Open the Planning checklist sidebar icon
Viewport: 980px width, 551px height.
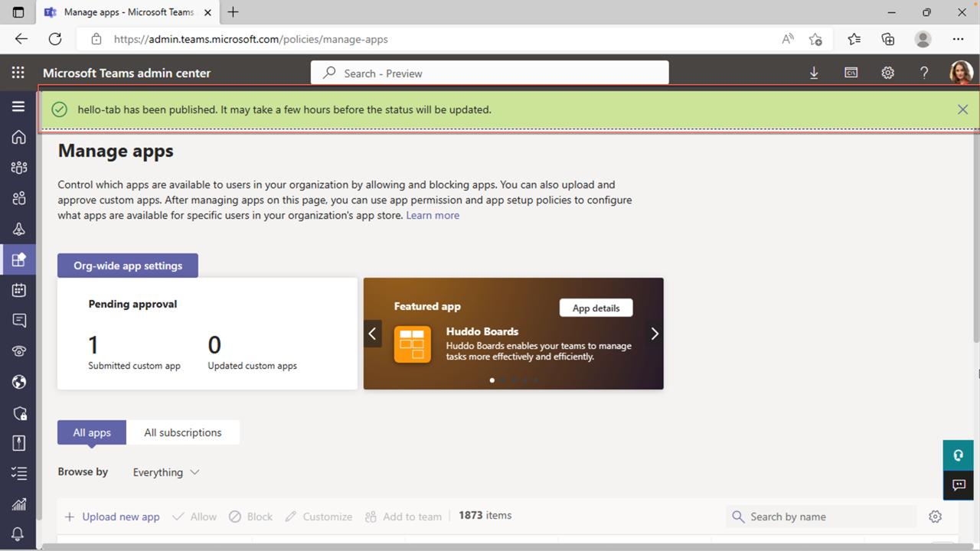pos(18,474)
